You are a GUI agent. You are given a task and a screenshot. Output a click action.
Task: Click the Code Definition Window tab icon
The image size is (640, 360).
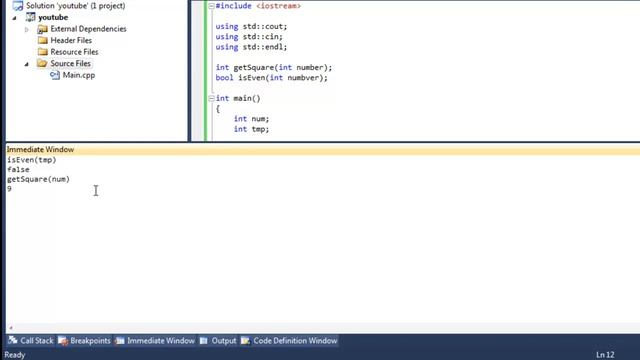click(x=245, y=341)
